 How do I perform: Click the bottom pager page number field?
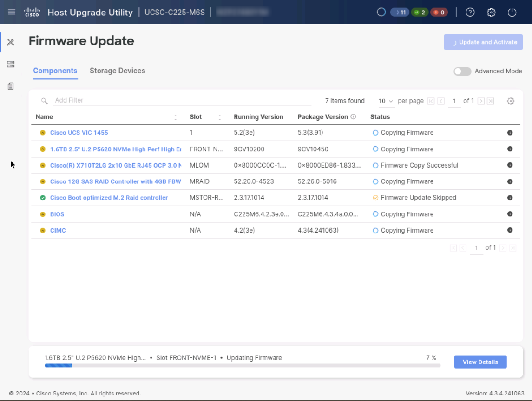[476, 248]
